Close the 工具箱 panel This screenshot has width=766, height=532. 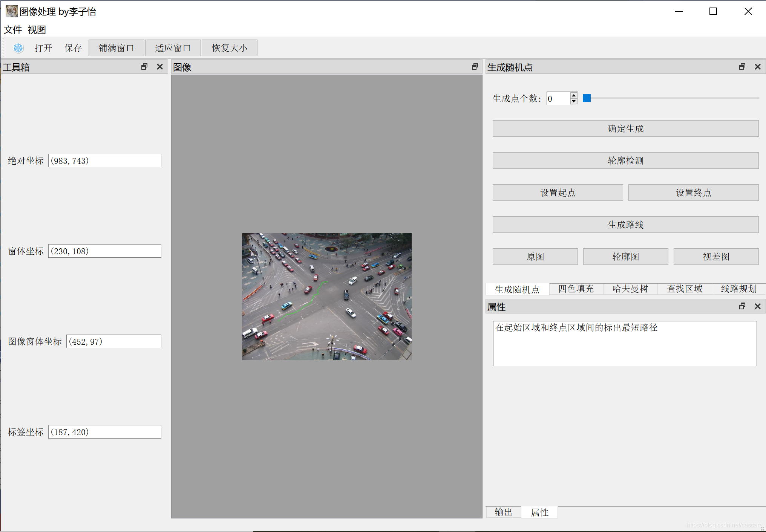point(160,67)
